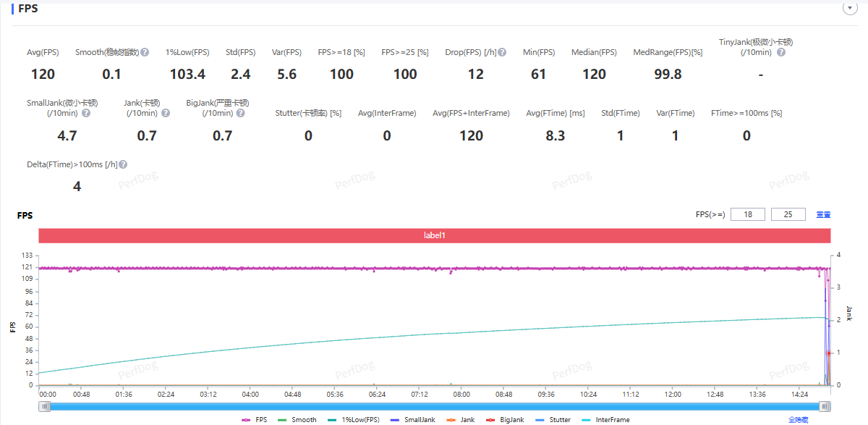Click the Jank (/10min) help icon
Image resolution: width=868 pixels, height=425 pixels.
click(x=166, y=113)
